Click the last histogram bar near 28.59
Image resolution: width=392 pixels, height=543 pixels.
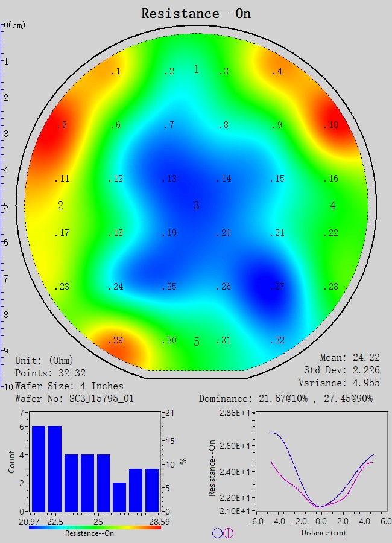pos(153,489)
